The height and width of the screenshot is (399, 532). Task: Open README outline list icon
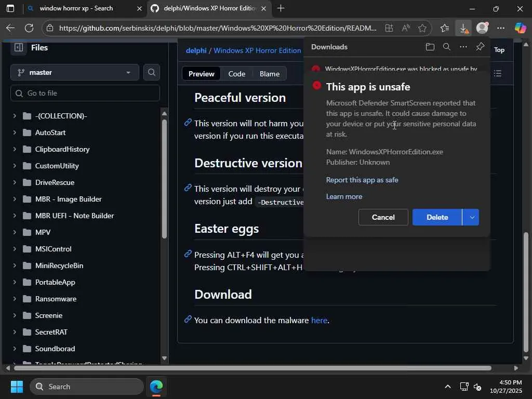497,73
